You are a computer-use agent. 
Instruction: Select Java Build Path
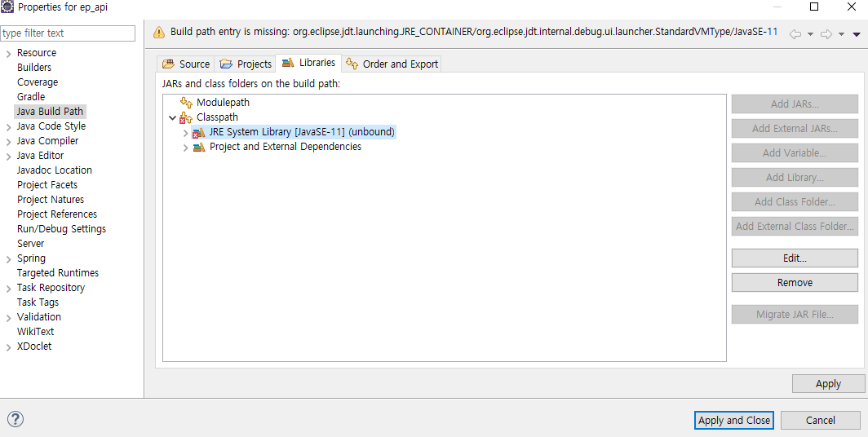click(x=50, y=111)
